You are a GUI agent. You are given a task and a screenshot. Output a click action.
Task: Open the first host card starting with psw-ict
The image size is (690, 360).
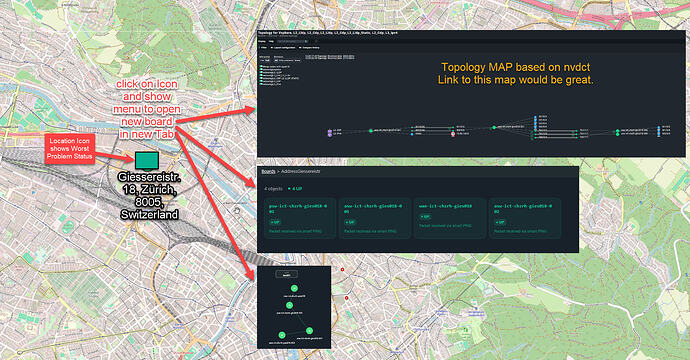pyautogui.click(x=300, y=218)
